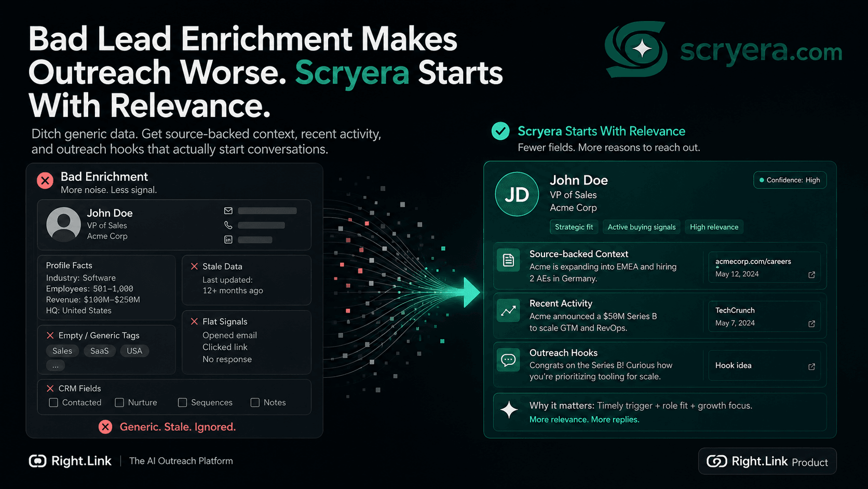Select the SaaS tag chip

coord(100,351)
